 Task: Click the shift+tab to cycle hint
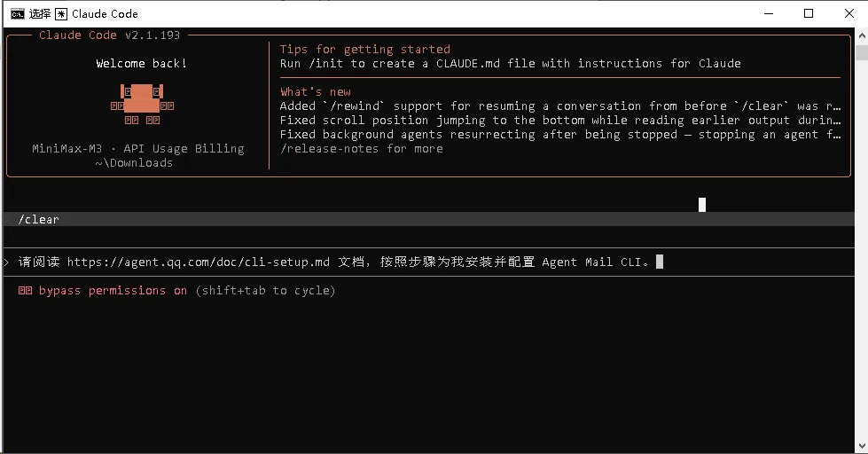click(266, 291)
